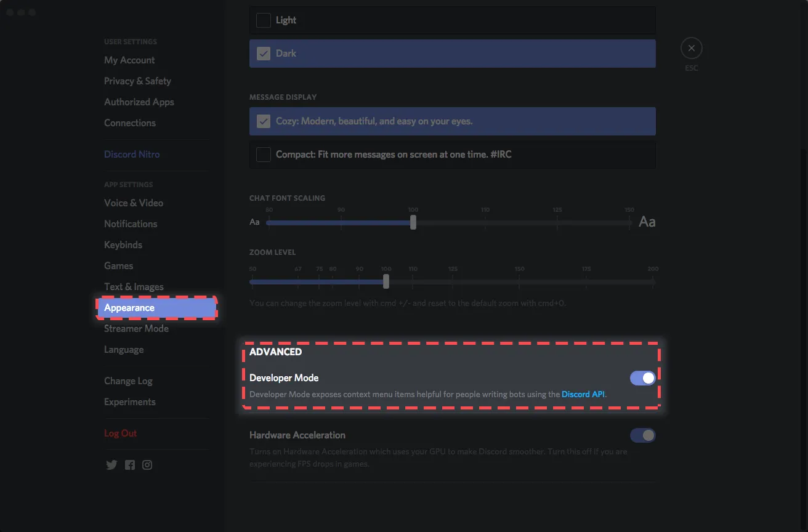Check the Light theme checkbox

pyautogui.click(x=264, y=20)
